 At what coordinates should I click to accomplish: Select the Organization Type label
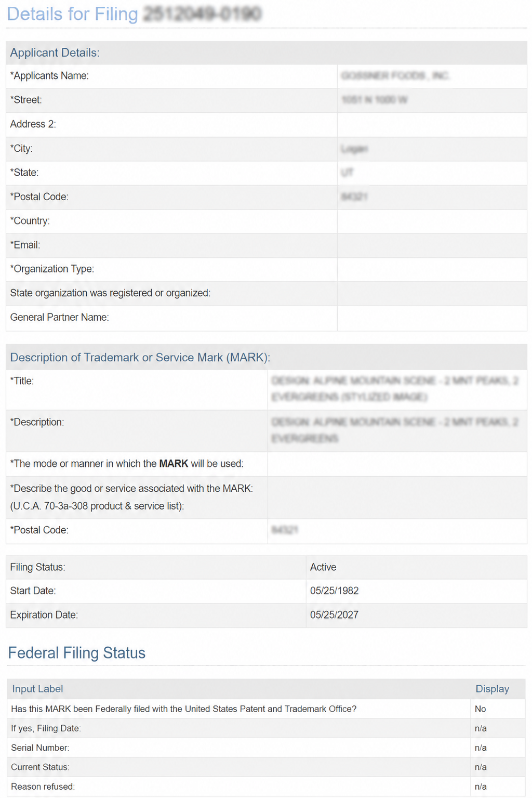pos(52,269)
